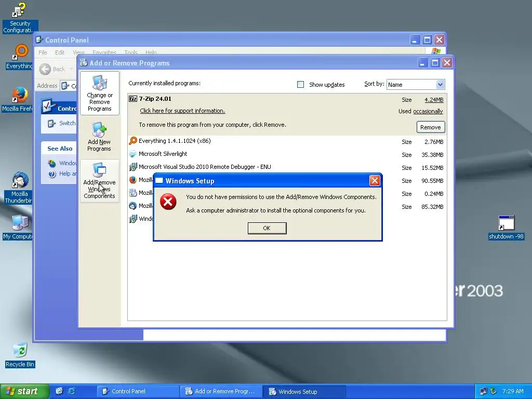Screen dimensions: 532x399
Task: Open Mozilla Firefox desktop shortcut
Action: click(x=18, y=99)
